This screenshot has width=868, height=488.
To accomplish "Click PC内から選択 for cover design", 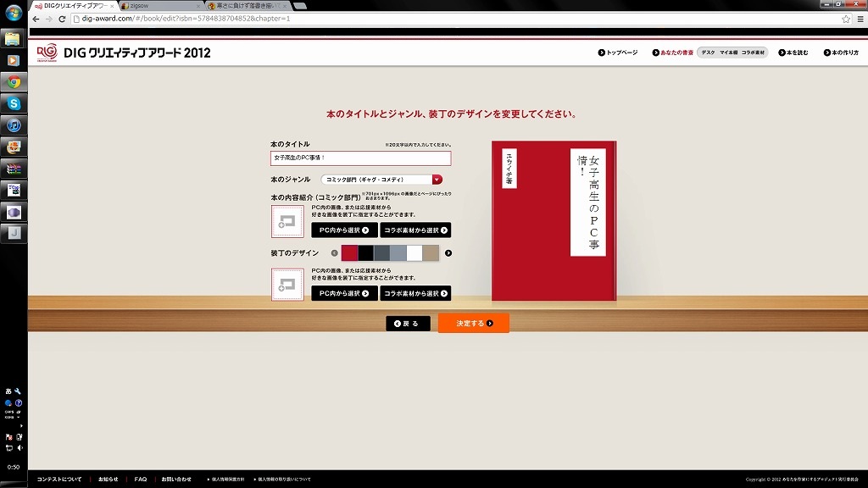I will 344,293.
